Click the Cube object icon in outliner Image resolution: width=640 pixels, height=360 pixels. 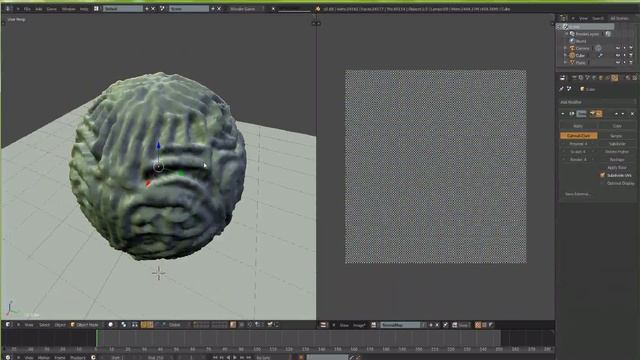[x=572, y=55]
